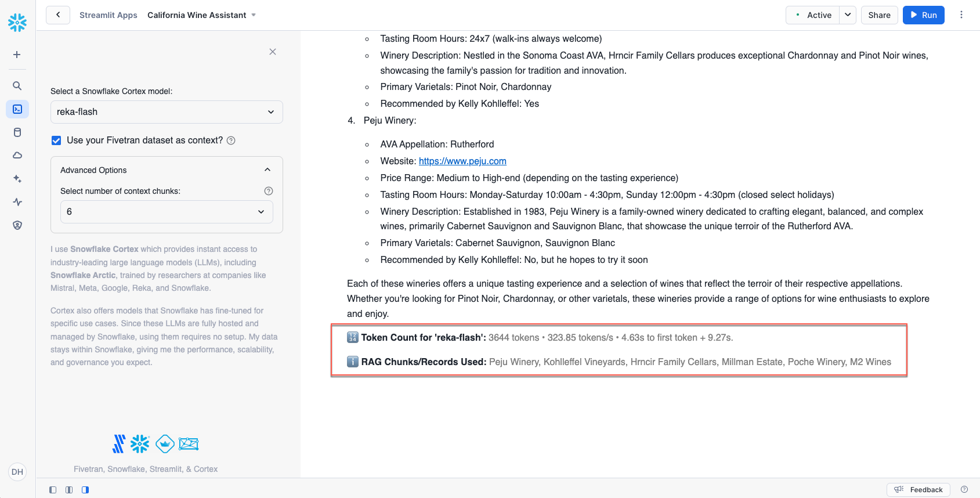Go back with the left arrow button
The image size is (980, 498).
point(58,15)
